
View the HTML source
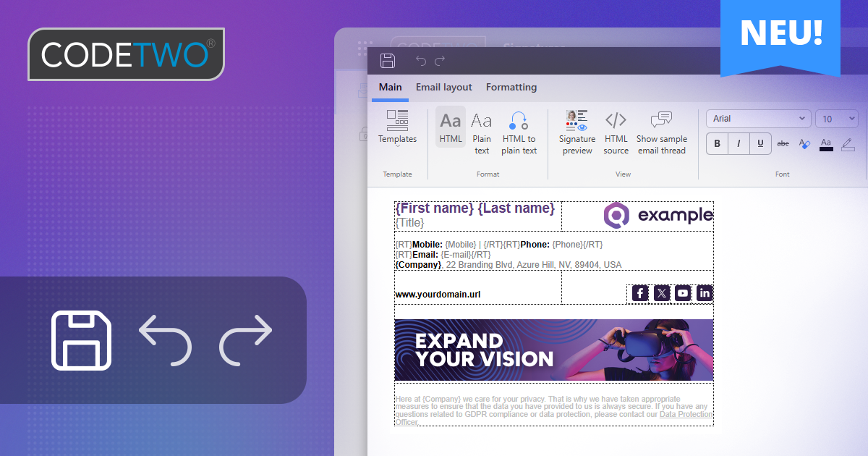click(x=616, y=133)
